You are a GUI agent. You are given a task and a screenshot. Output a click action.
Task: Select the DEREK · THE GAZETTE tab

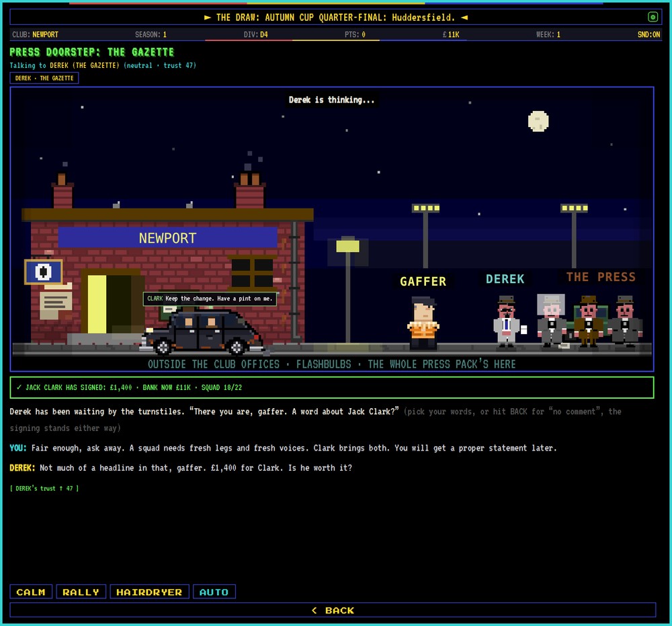pos(44,78)
